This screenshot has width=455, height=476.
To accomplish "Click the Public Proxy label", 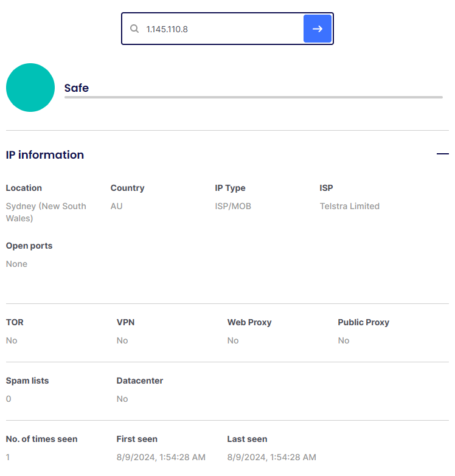I will [363, 322].
